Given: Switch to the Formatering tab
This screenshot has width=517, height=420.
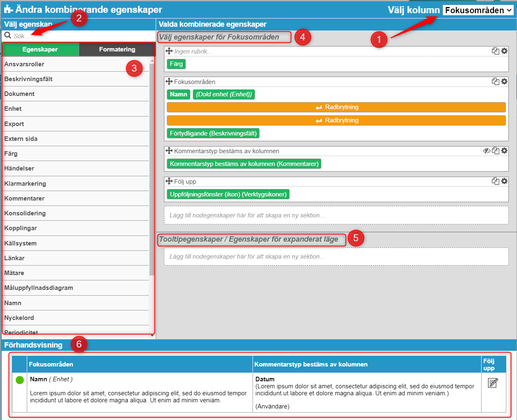Looking at the screenshot, I should 117,49.
